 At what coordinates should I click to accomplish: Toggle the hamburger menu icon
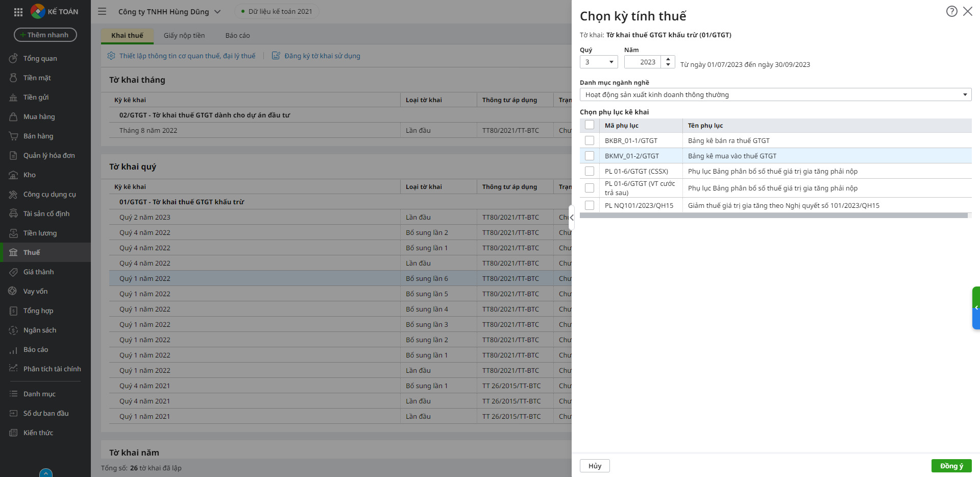(102, 11)
